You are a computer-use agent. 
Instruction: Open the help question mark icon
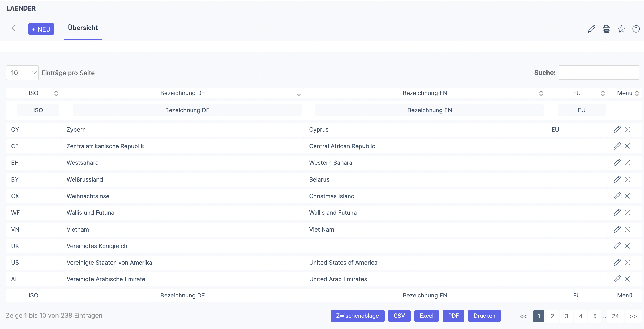click(636, 29)
